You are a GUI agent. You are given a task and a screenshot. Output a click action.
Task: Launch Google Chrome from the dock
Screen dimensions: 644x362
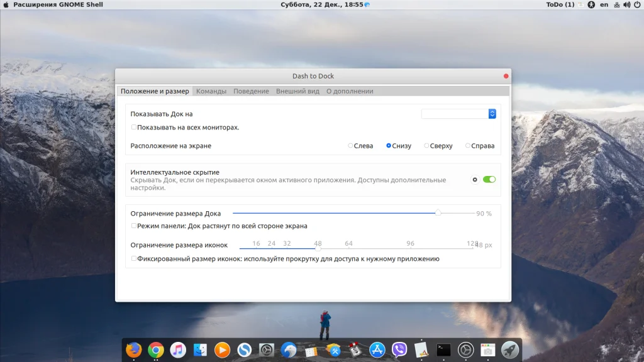(x=156, y=349)
